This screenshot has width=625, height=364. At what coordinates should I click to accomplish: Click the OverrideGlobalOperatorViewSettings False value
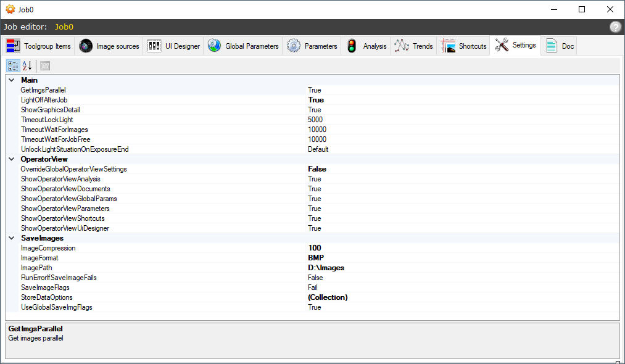[x=317, y=169]
